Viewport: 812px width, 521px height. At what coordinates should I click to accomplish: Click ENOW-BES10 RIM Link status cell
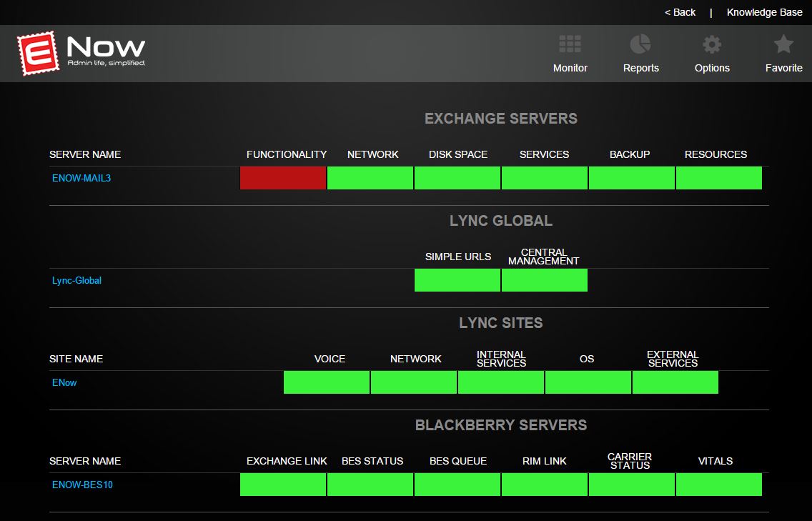544,485
